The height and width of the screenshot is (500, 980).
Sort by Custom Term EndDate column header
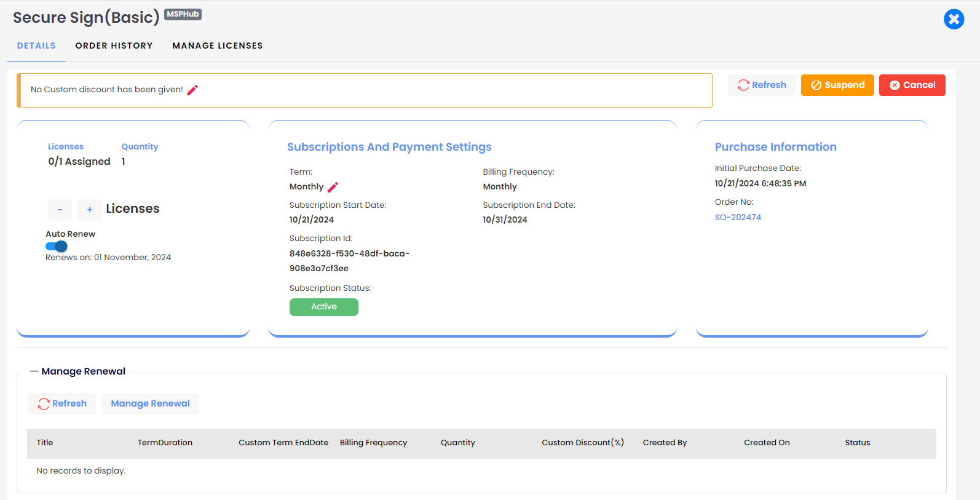tap(283, 443)
